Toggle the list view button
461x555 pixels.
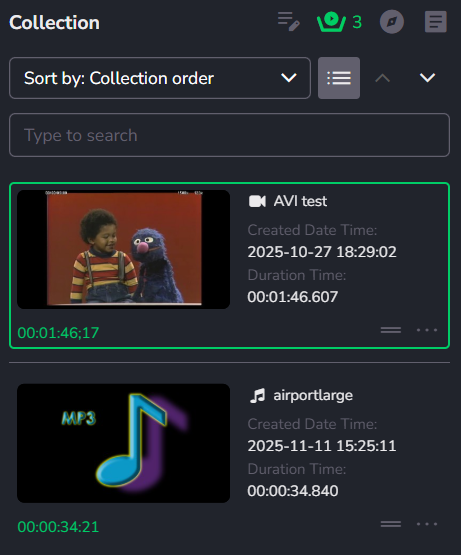tap(339, 78)
